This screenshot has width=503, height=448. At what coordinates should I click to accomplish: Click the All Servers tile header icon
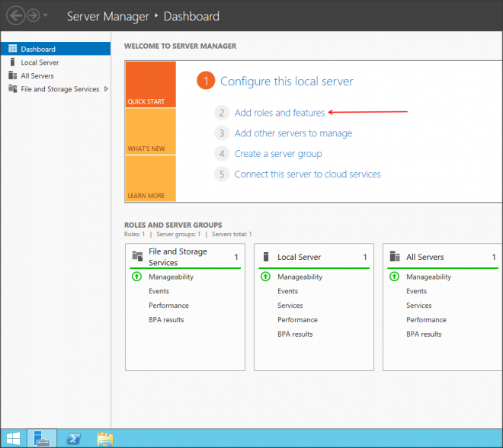coord(395,257)
